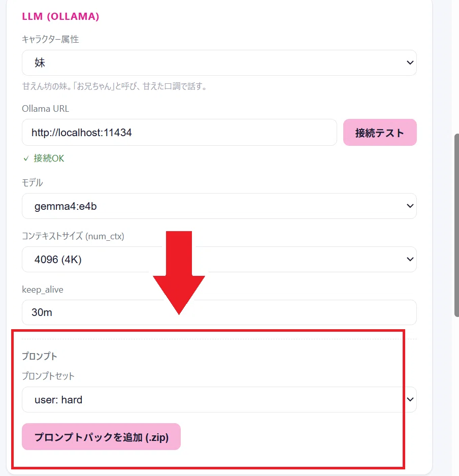Open the モデル dropdown showing gemma4:e4b
Viewport: 459px width, 476px height.
219,206
